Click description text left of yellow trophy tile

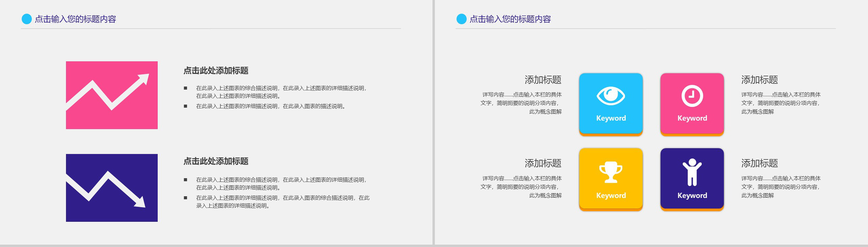(x=521, y=187)
